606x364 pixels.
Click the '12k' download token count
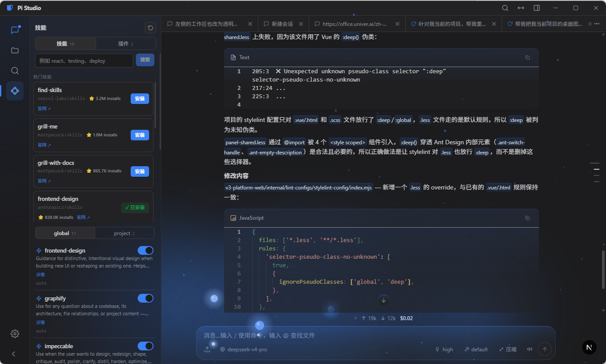pyautogui.click(x=388, y=318)
